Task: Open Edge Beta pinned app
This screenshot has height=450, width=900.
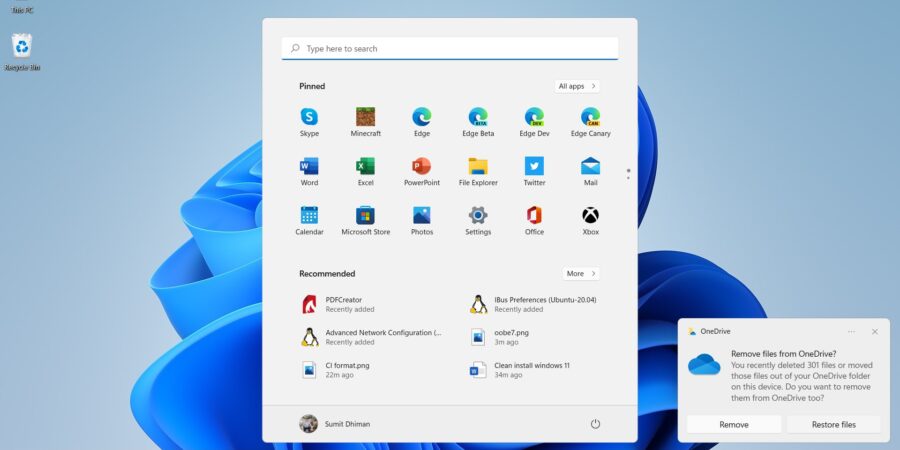Action: pyautogui.click(x=478, y=122)
